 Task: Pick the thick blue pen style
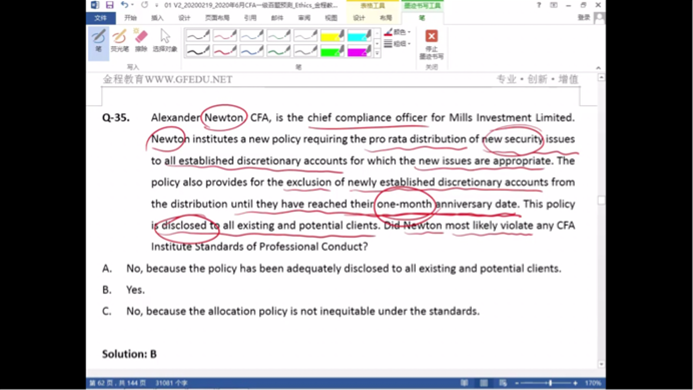click(251, 51)
